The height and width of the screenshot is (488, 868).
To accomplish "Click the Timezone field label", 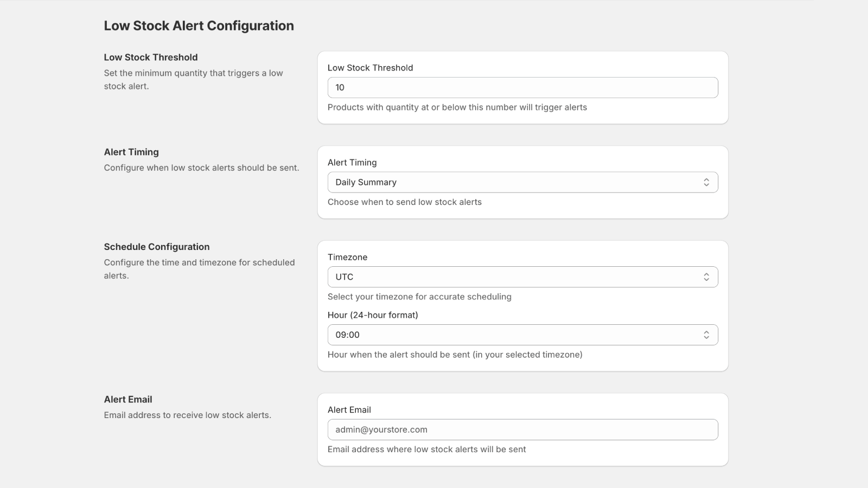I will [347, 257].
